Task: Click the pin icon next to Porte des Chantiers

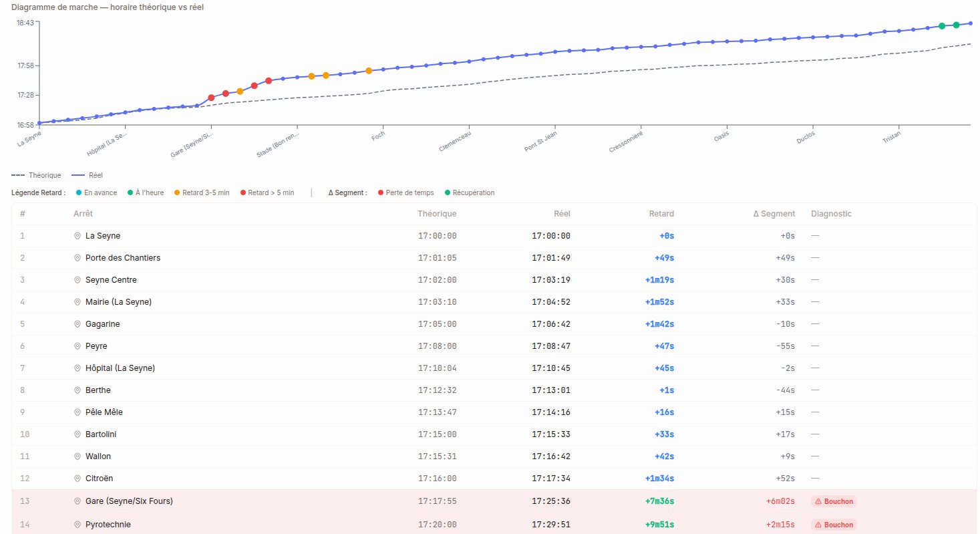Action: (77, 258)
